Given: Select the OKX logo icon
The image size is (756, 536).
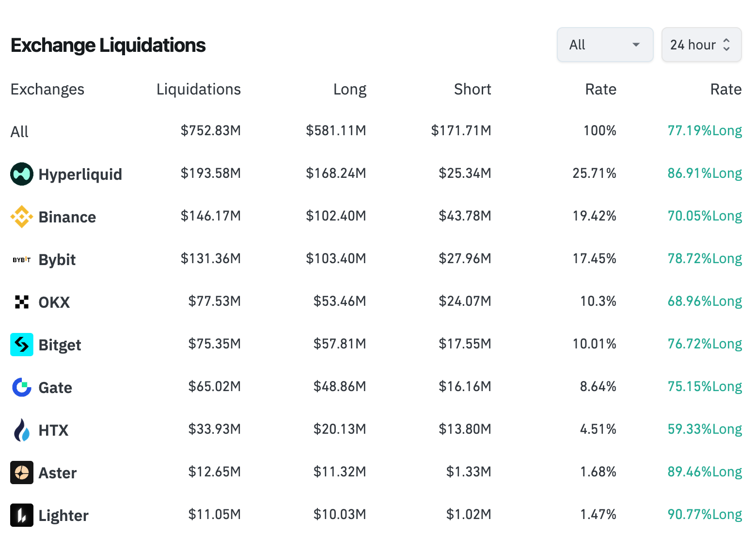Looking at the screenshot, I should [x=21, y=301].
